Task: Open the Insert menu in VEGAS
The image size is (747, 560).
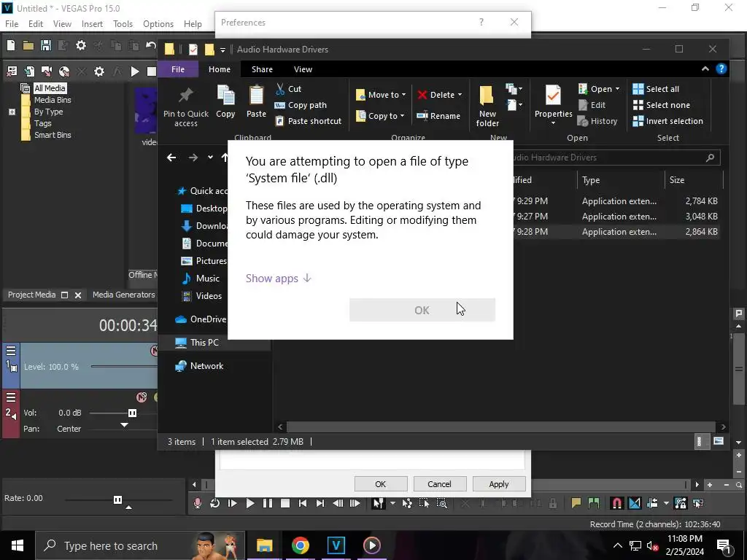Action: click(x=92, y=24)
